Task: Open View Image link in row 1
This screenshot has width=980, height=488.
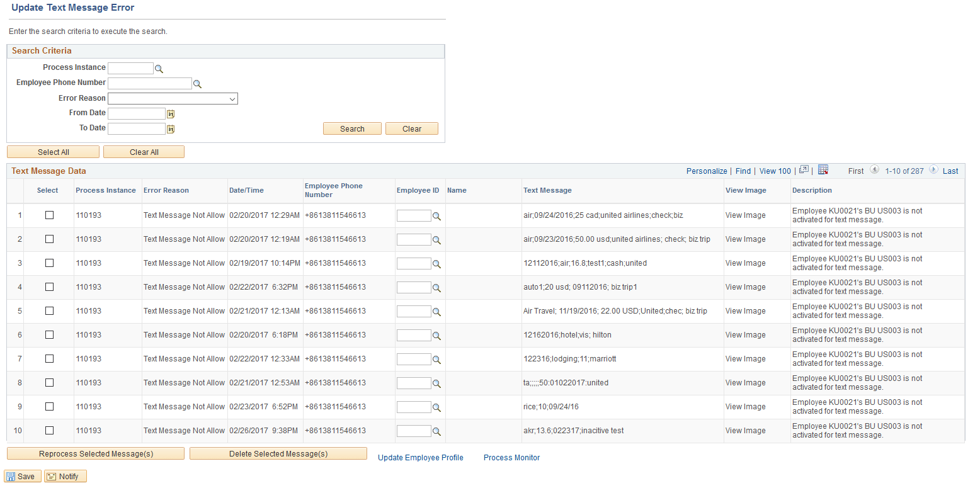Action: tap(746, 215)
